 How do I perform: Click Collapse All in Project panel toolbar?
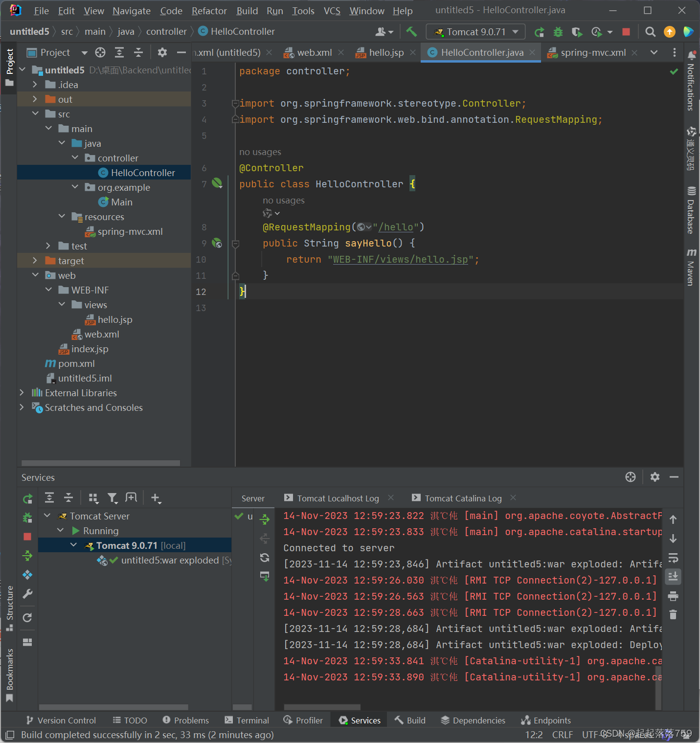tap(138, 52)
